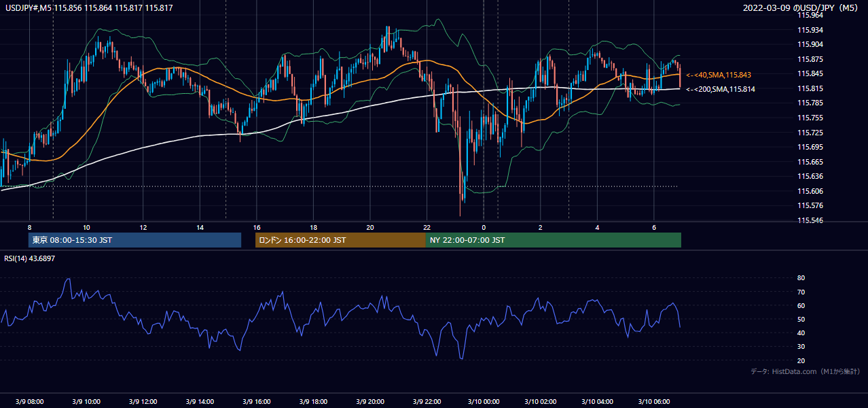Click the 3/9 10:00 time label
Image resolution: width=868 pixels, height=408 pixels.
pos(86,401)
